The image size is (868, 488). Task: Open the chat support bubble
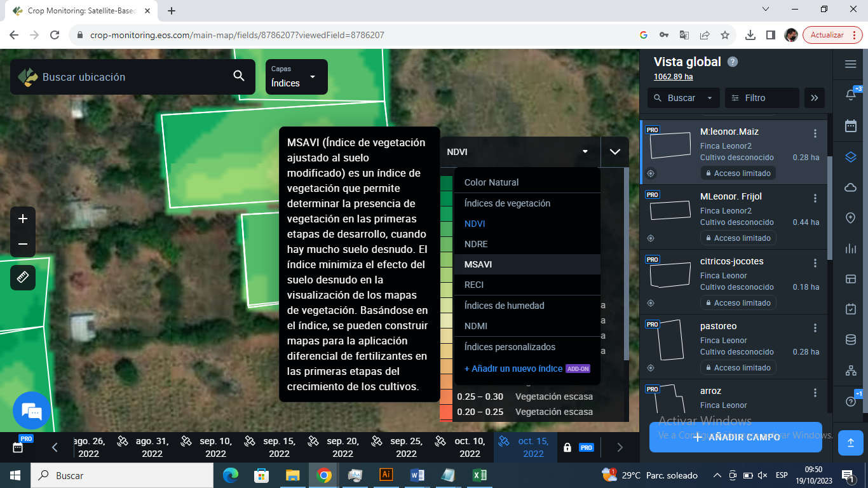(x=31, y=410)
